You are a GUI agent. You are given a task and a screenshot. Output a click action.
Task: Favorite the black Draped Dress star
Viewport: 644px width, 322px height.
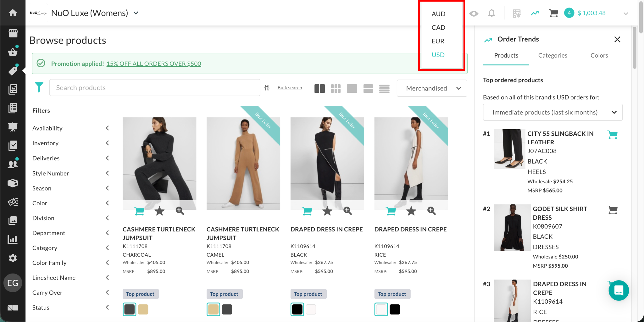click(327, 211)
